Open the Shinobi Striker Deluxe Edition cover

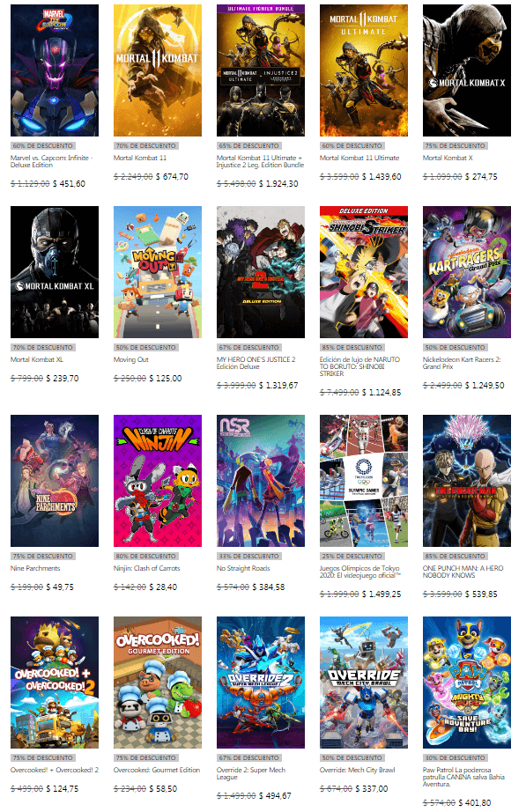tap(364, 272)
